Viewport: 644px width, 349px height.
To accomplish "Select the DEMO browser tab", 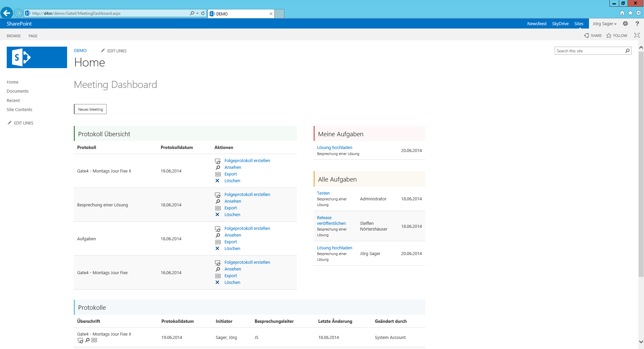I will [x=241, y=14].
